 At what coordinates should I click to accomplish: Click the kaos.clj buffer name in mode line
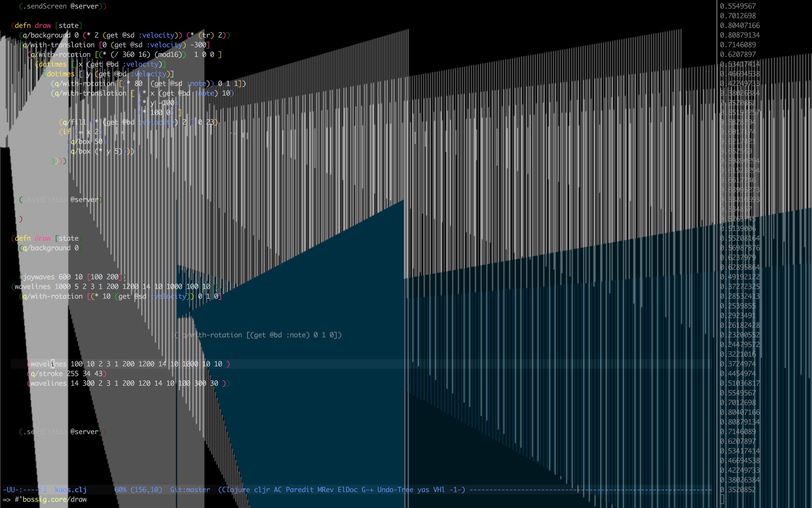click(x=71, y=490)
